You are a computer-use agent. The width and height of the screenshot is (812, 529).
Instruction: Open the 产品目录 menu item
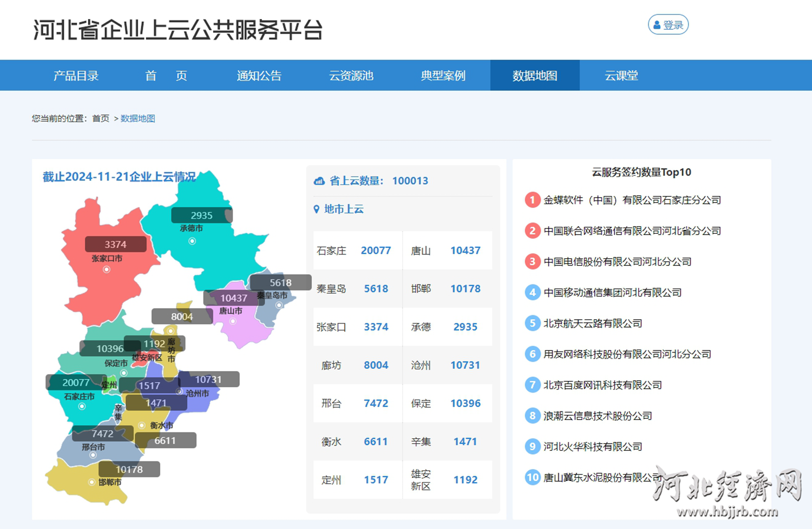(x=76, y=75)
